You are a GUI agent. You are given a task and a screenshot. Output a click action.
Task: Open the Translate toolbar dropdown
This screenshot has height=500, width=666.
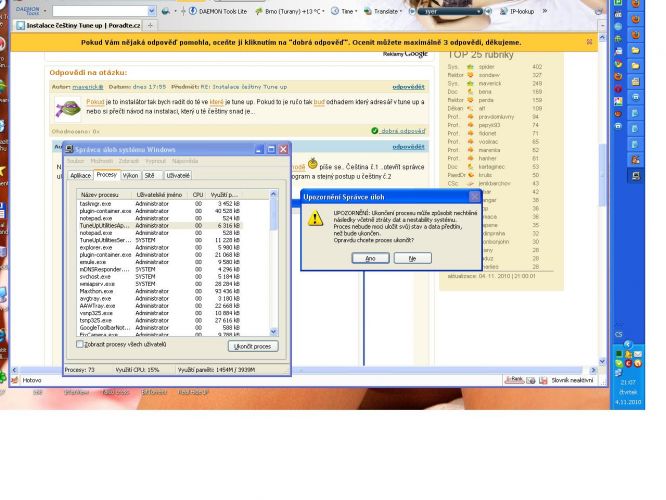[383, 11]
